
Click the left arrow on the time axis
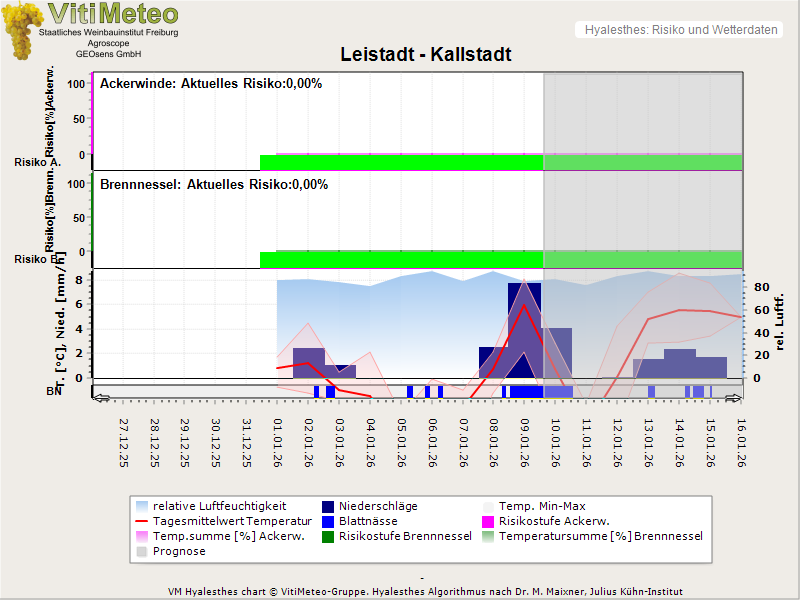(x=100, y=398)
